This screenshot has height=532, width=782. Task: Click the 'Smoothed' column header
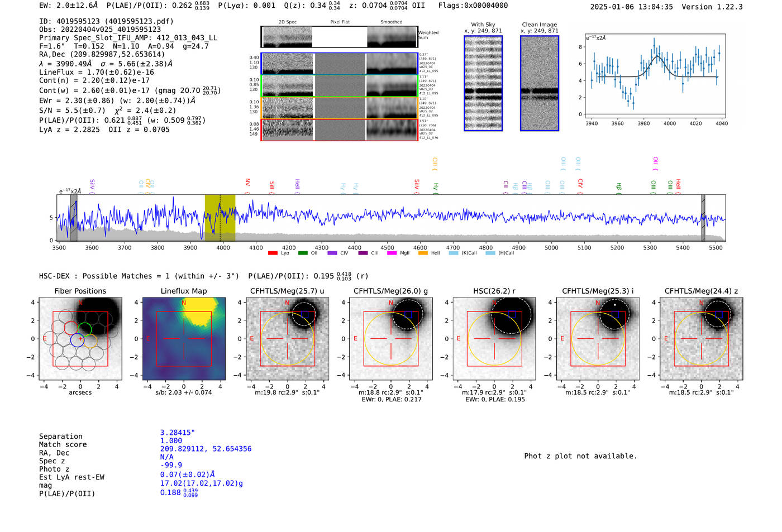click(392, 22)
